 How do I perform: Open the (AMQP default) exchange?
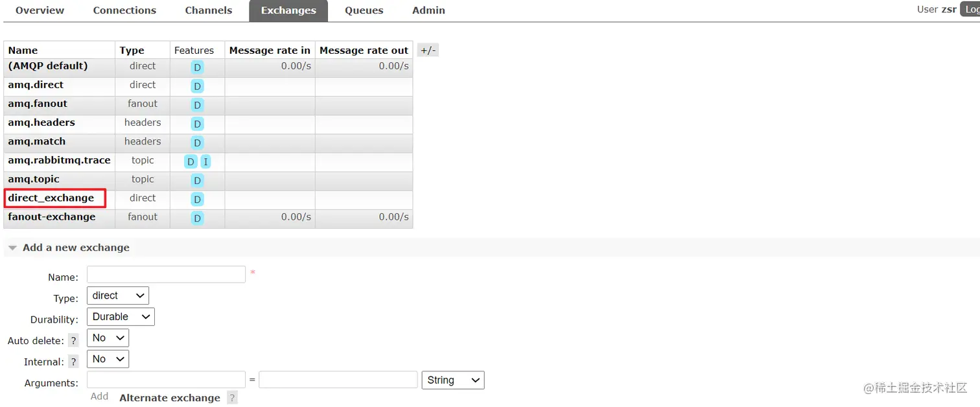coord(48,66)
